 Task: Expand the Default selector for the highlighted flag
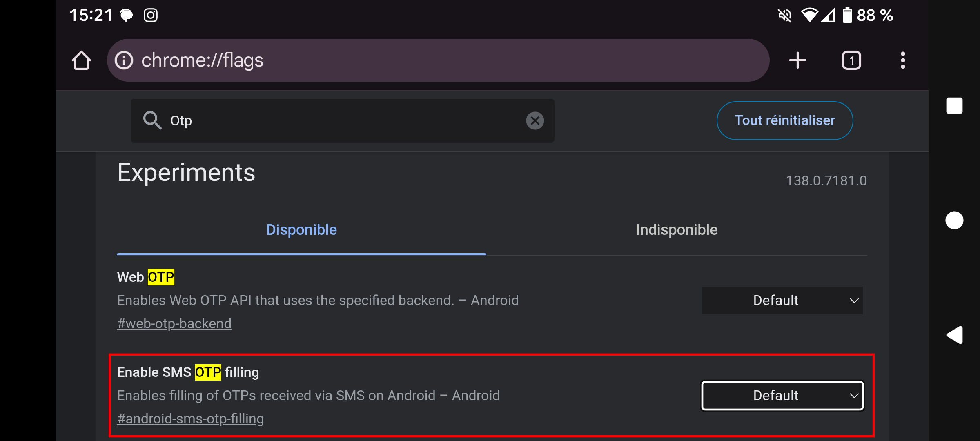pos(782,395)
